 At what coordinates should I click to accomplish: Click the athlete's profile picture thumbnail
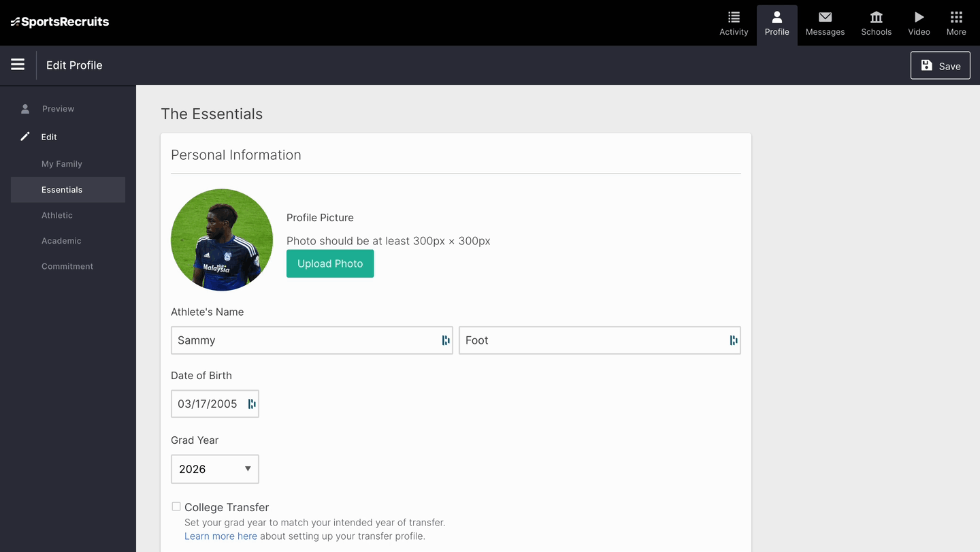(222, 240)
